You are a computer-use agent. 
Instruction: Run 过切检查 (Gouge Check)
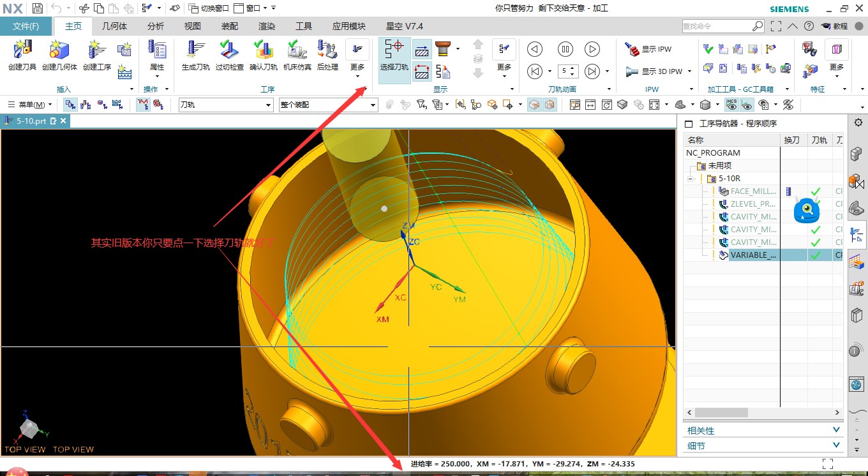[x=230, y=56]
